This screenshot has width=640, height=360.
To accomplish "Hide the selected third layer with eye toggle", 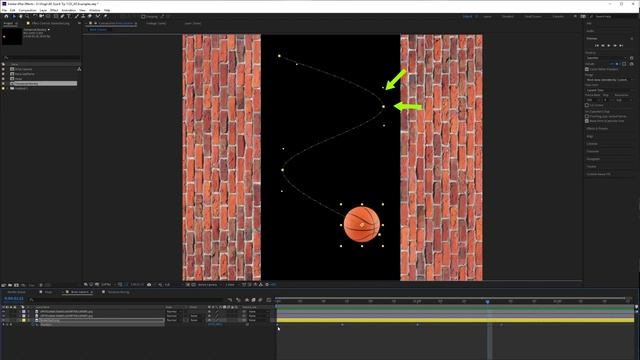I will click(4, 320).
